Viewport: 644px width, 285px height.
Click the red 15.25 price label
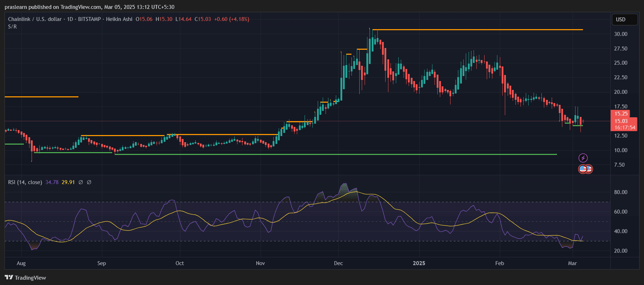click(621, 114)
